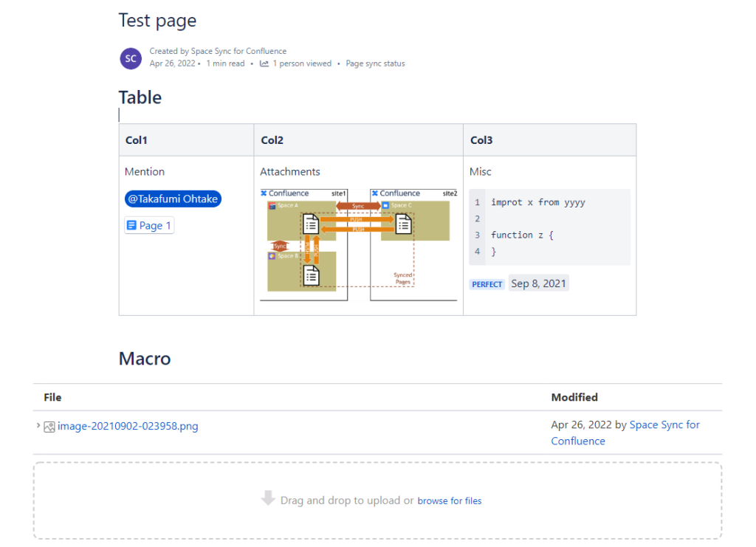
Task: Click the Macro heading
Action: [145, 359]
